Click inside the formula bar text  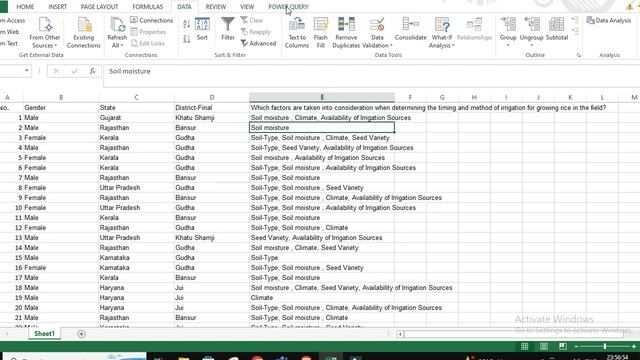tap(130, 71)
